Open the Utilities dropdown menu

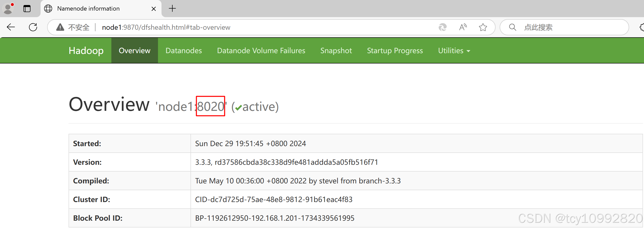pos(450,50)
